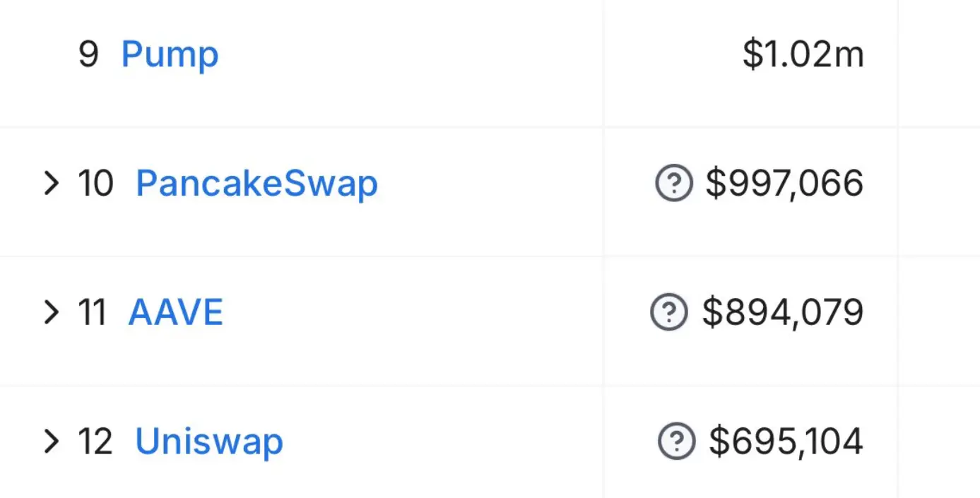Expand the Uniswap row chevron
Viewport: 980px width, 498px height.
pos(51,441)
